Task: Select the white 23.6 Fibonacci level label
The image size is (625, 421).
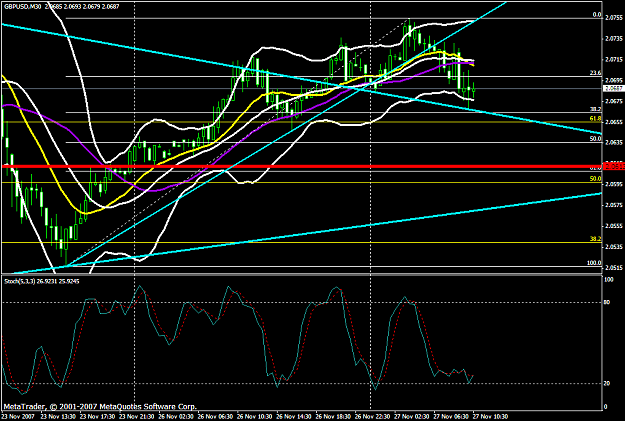Action: point(596,73)
